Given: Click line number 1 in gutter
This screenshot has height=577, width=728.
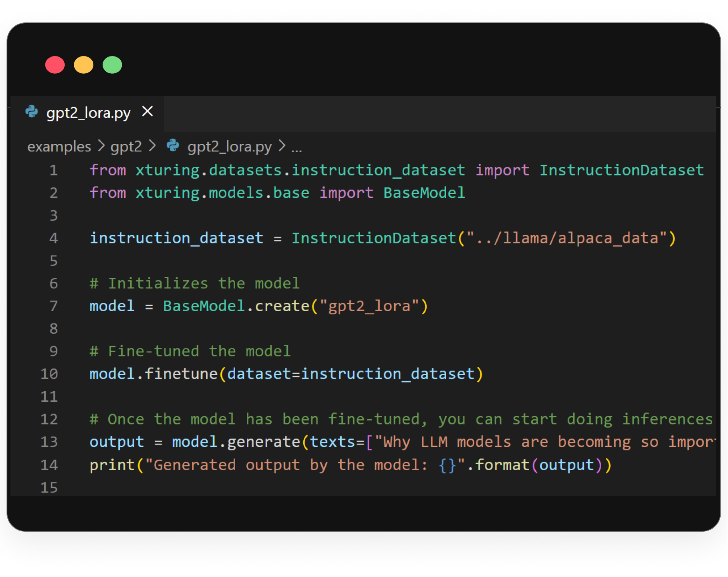Looking at the screenshot, I should point(53,170).
